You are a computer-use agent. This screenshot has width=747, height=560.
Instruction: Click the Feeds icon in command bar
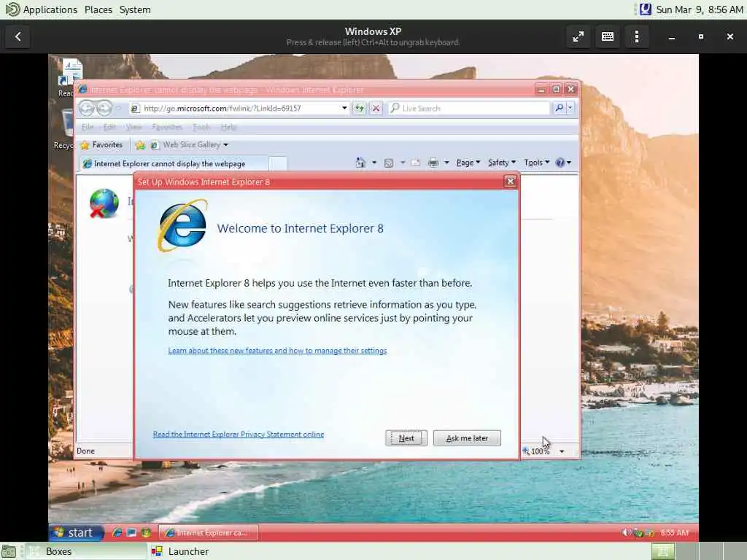click(389, 163)
